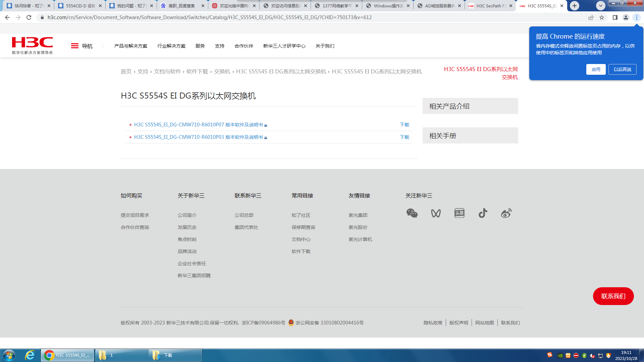Open the WeChat social icon in footer
The height and width of the screenshot is (362, 644).
coord(412,213)
